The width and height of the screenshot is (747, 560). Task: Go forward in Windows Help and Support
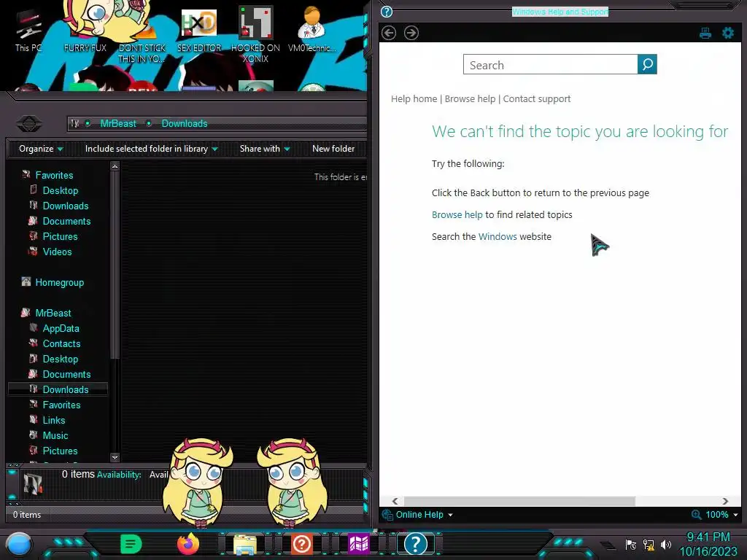pos(411,33)
